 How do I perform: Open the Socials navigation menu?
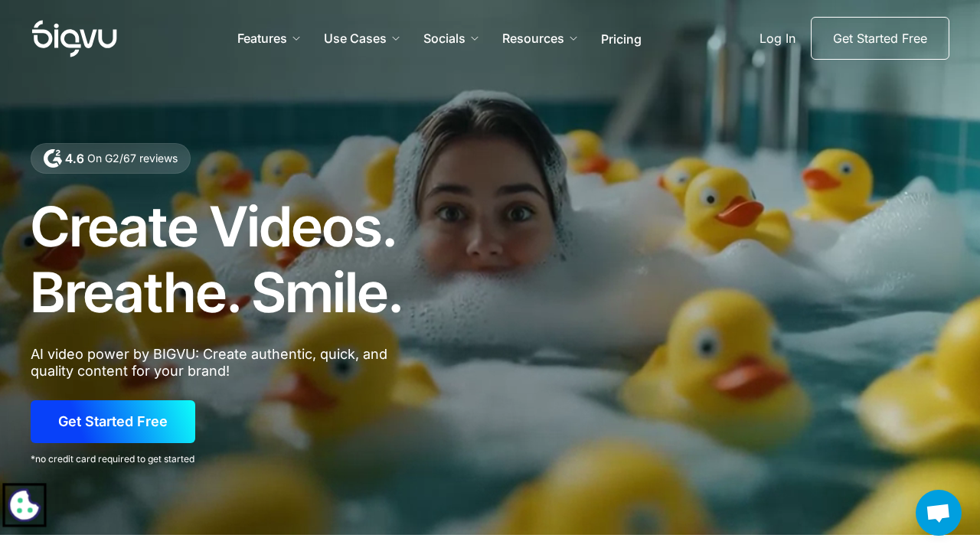(x=444, y=37)
